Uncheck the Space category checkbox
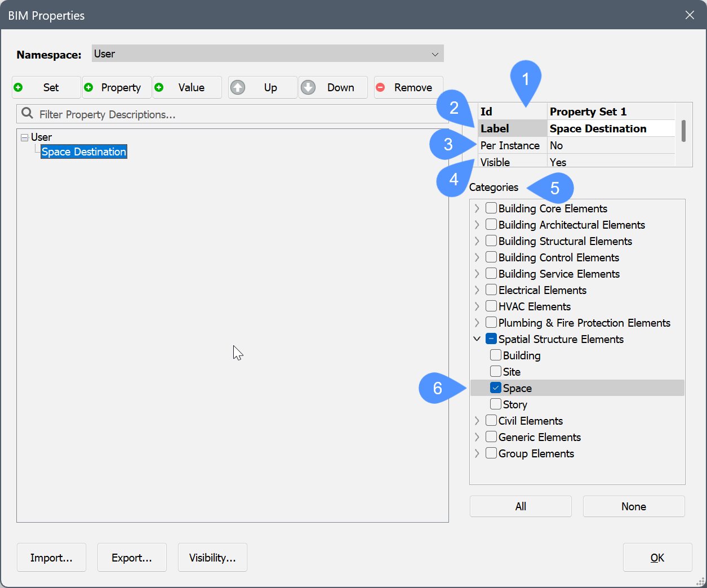Image resolution: width=707 pixels, height=588 pixels. (496, 387)
